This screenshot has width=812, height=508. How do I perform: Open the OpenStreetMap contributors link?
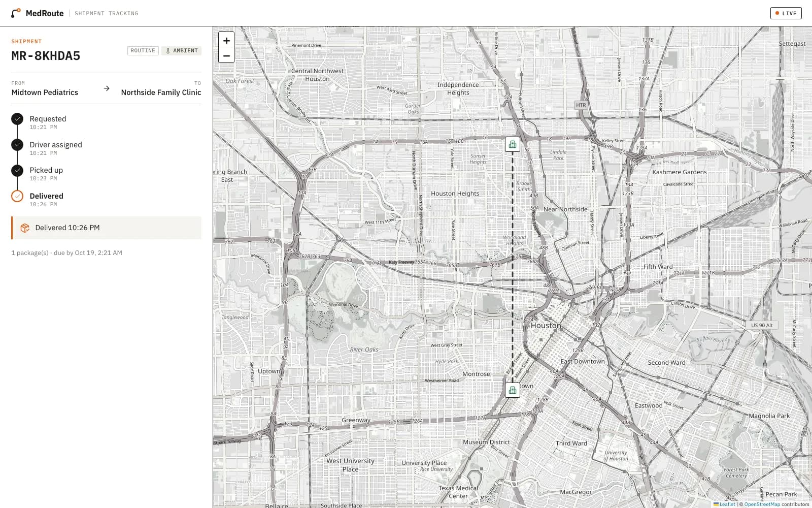(x=762, y=504)
